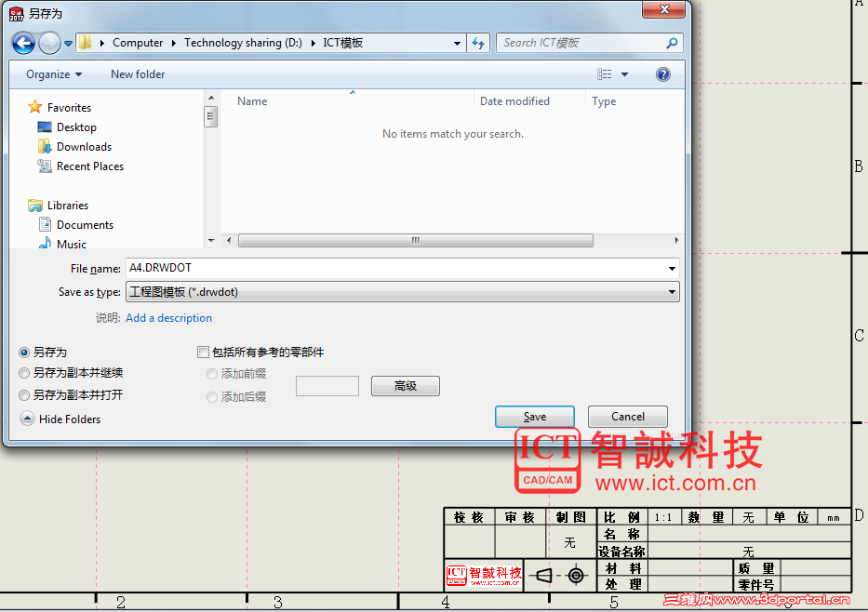Select Documents library
Screen dimensions: 868x612
click(85, 225)
